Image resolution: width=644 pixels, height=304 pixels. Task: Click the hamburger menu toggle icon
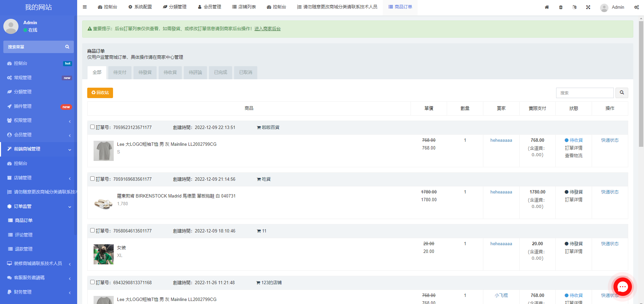(85, 7)
